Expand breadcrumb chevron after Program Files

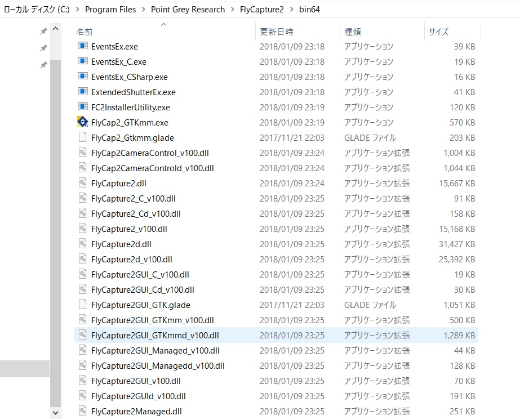pyautogui.click(x=143, y=9)
